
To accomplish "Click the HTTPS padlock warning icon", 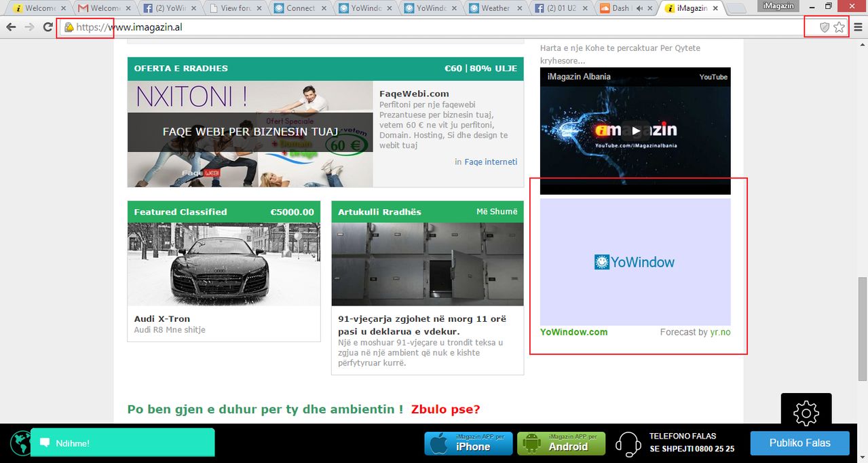I will point(69,27).
